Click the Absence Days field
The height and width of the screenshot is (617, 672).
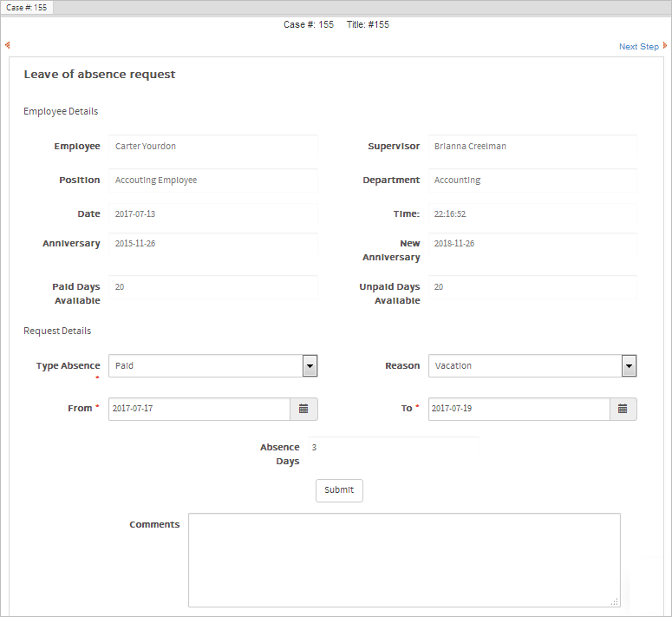[x=394, y=448]
